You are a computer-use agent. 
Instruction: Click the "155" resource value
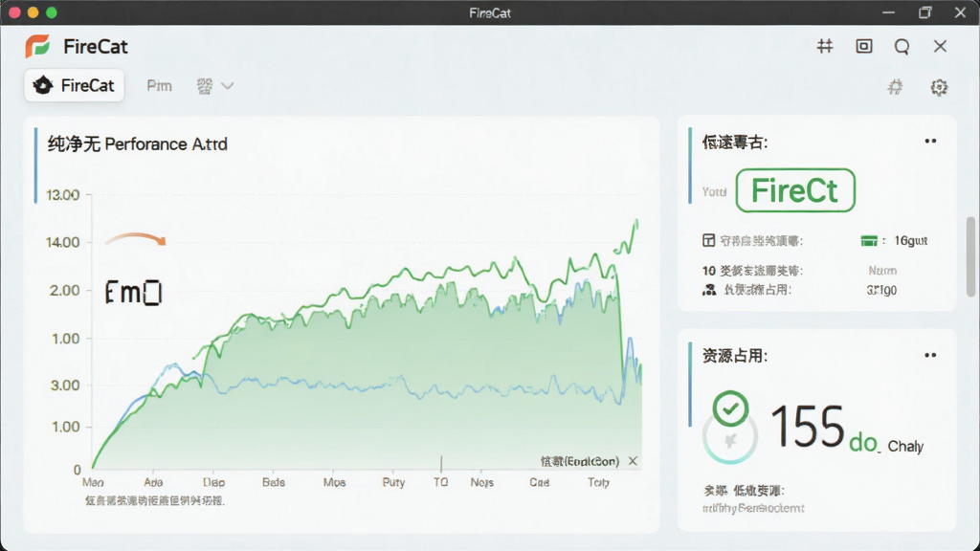coord(808,427)
